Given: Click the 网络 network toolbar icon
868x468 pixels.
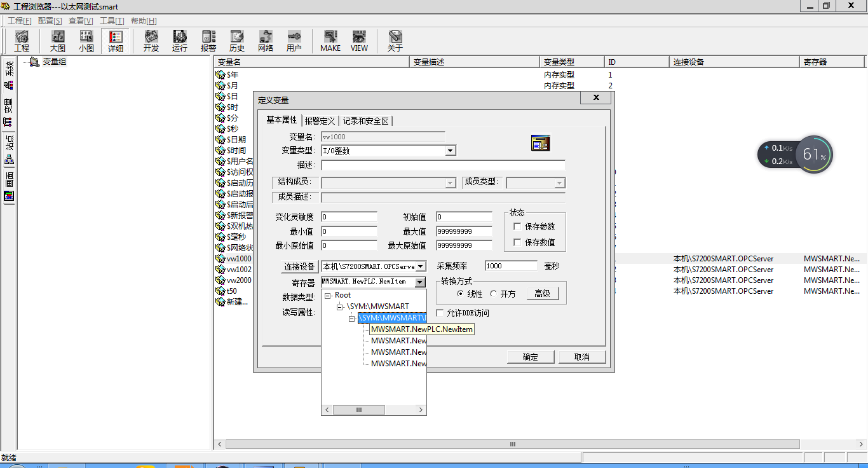Looking at the screenshot, I should tap(266, 41).
